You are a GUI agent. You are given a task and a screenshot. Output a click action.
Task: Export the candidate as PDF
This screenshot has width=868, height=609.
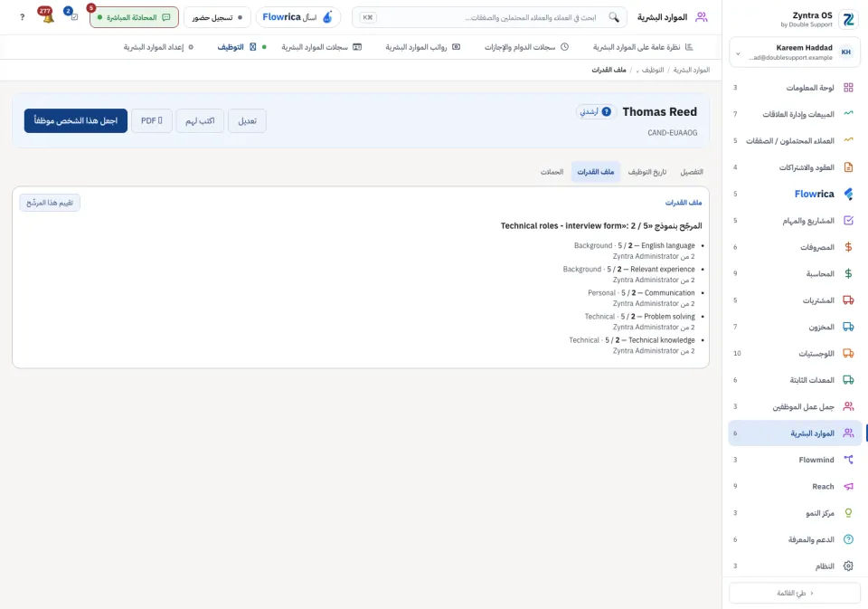coord(152,120)
